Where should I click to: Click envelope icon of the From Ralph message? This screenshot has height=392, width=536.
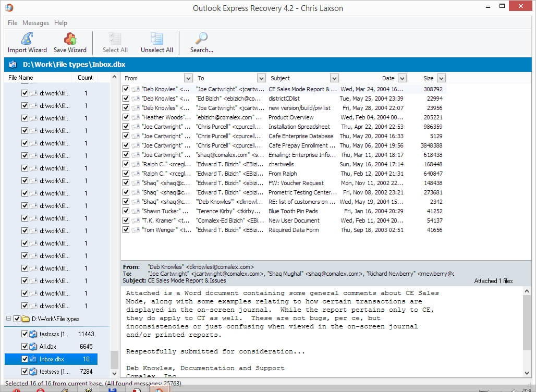pos(136,174)
